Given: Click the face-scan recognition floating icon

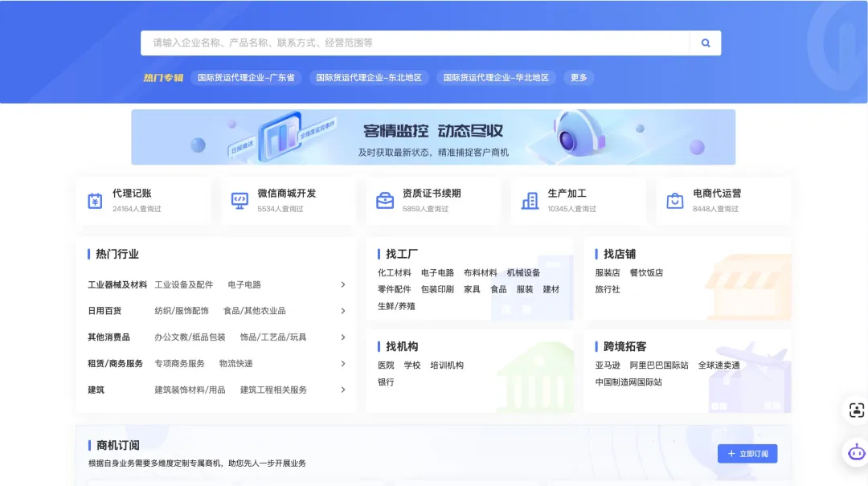Looking at the screenshot, I should (854, 410).
